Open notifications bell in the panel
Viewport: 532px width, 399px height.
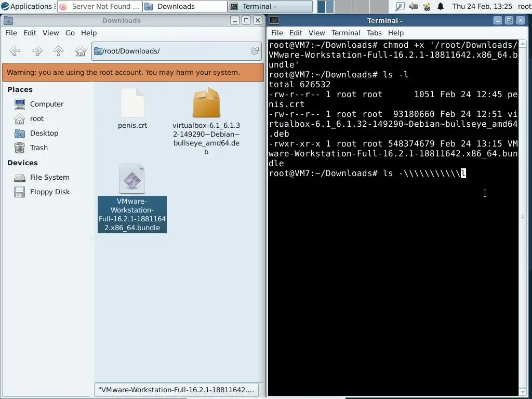pos(441,6)
